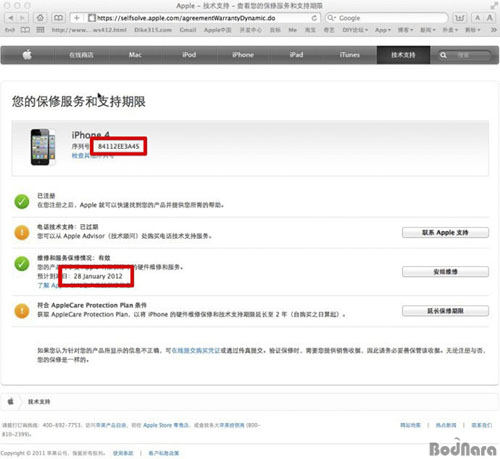This screenshot has width=500, height=459.
Task: Open the Gmail bookmark
Action: pos(188,30)
